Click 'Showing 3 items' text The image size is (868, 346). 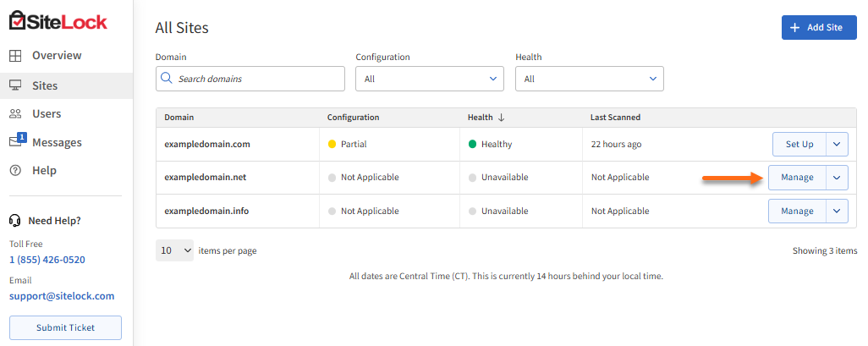tap(825, 250)
